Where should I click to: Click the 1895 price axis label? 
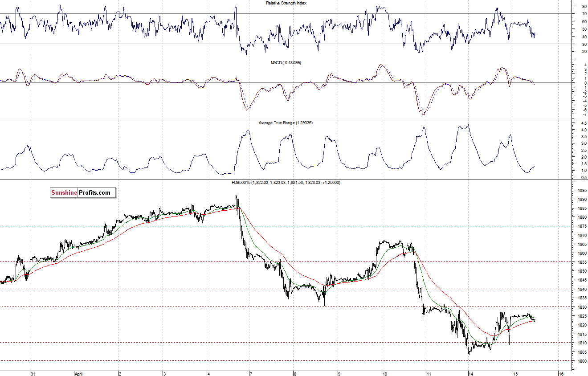pos(582,191)
